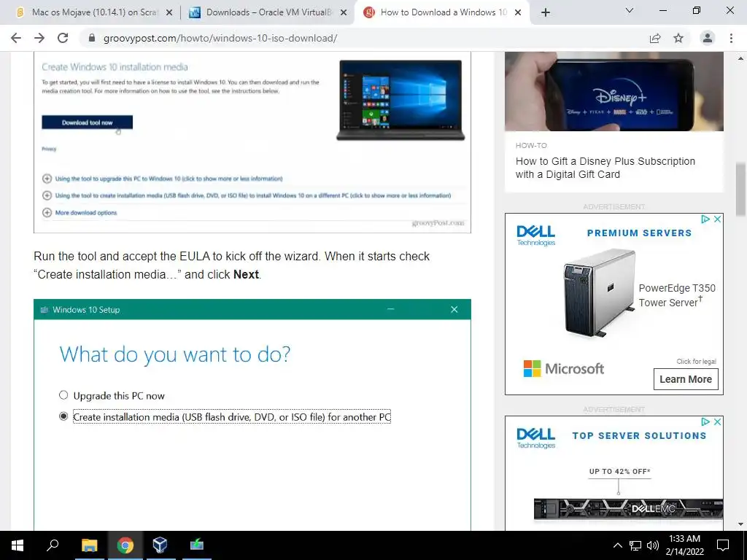This screenshot has height=560, width=747.
Task: Bookmark this page with the star icon
Action: tap(678, 38)
